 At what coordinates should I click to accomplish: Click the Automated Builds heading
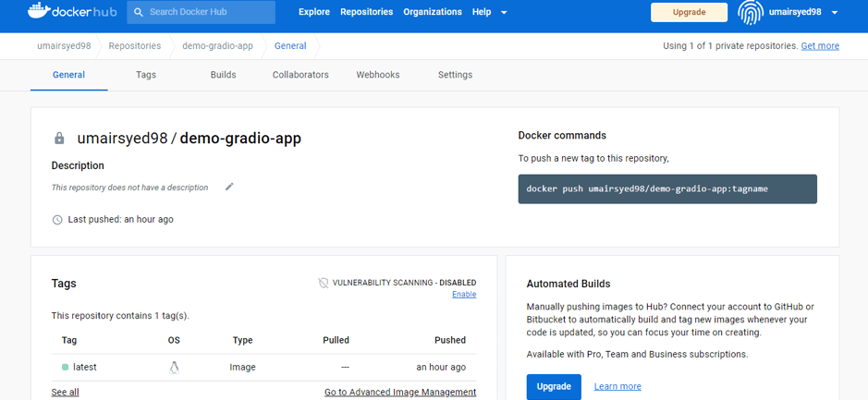pyautogui.click(x=568, y=284)
